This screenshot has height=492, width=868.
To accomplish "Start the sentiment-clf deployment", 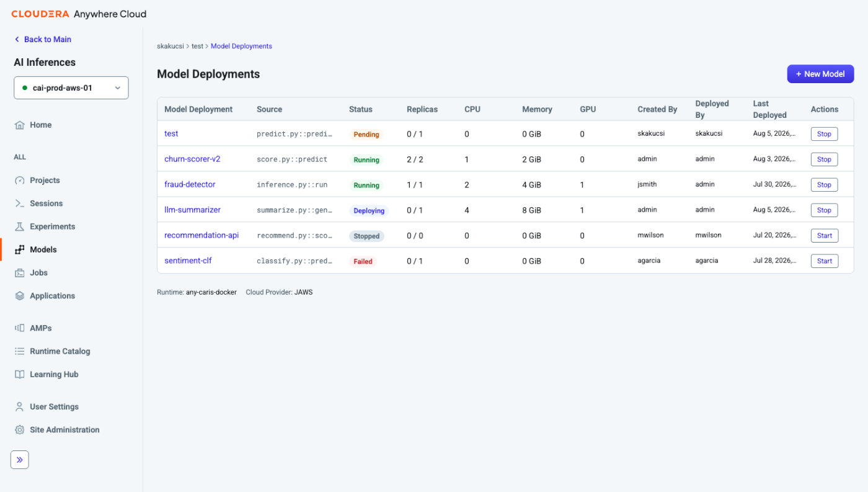I will point(825,261).
